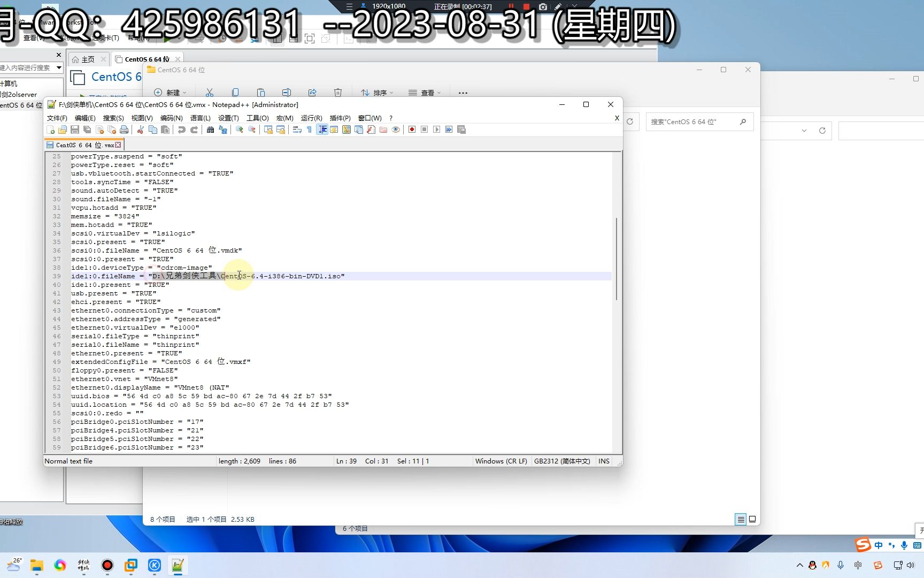Click the New file icon in Notepad++ toolbar
924x578 pixels.
(x=51, y=130)
